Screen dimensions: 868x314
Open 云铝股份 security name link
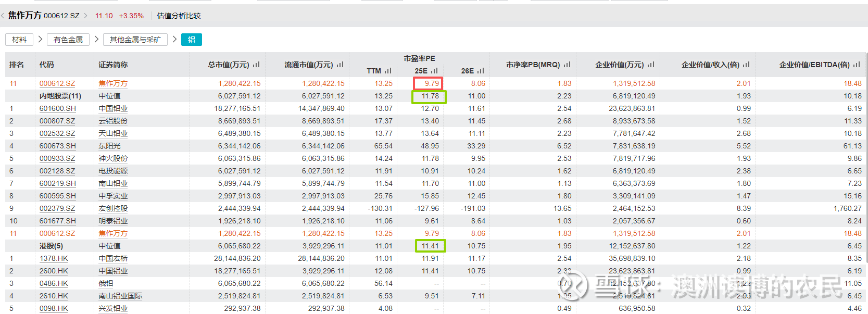point(113,121)
